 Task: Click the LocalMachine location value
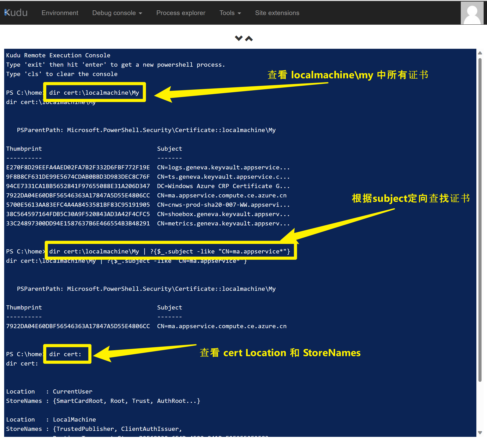coord(74,419)
